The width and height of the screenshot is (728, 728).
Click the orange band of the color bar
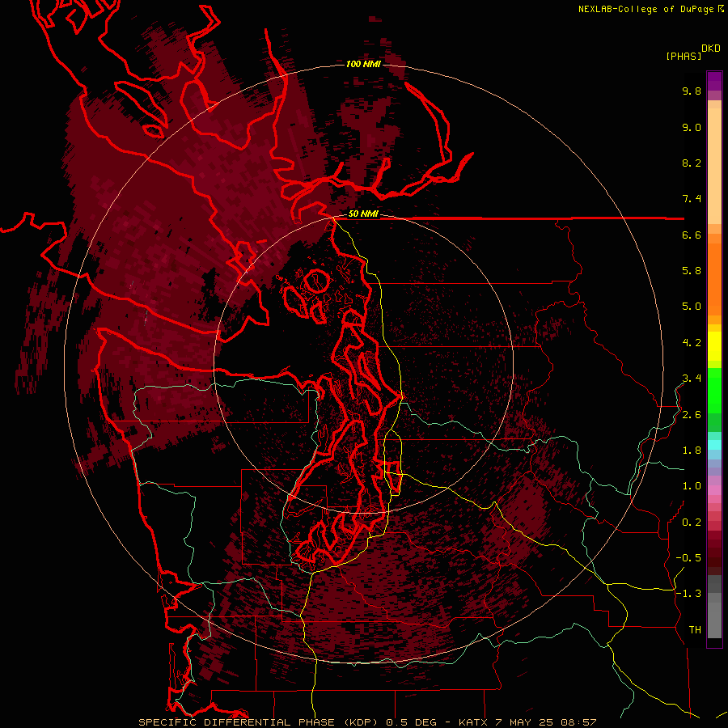click(714, 279)
